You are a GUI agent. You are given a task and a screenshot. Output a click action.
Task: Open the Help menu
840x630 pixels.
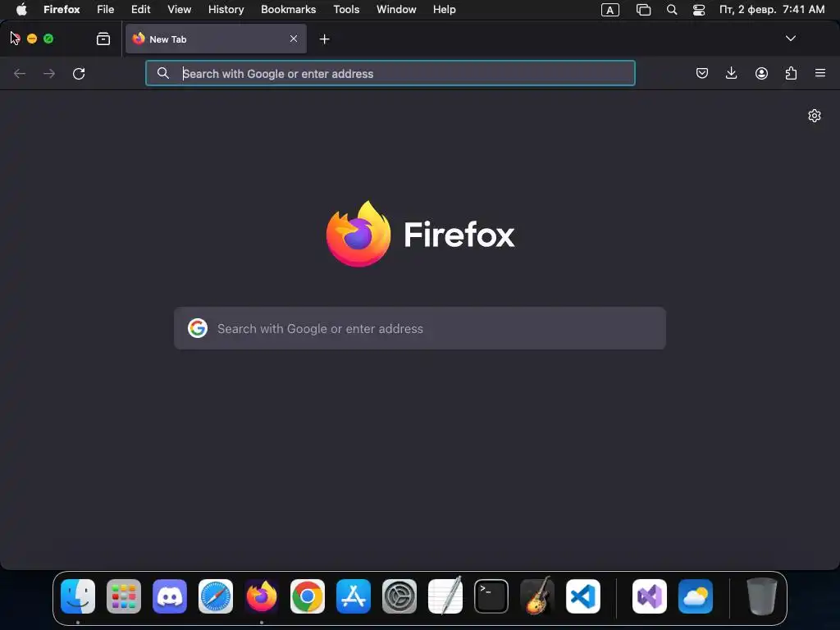tap(444, 10)
